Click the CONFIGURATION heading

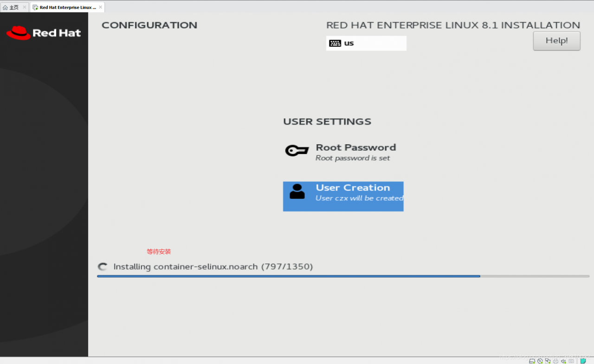coord(149,25)
